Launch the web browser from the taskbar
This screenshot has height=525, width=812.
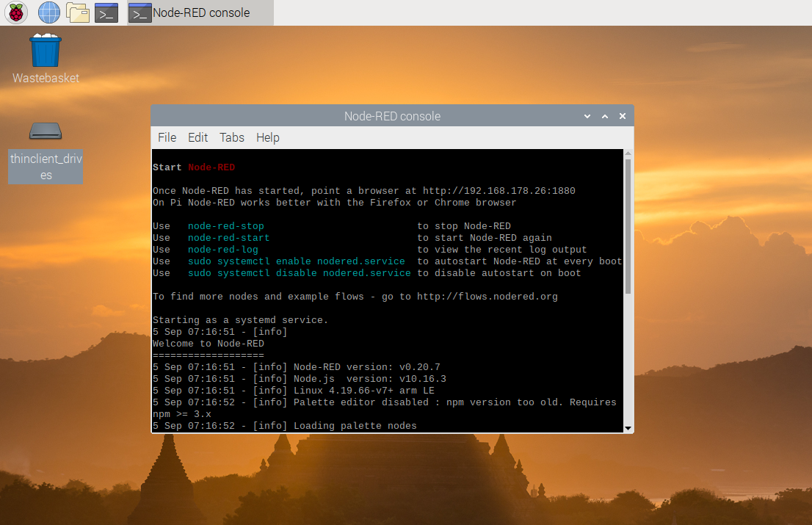click(48, 12)
